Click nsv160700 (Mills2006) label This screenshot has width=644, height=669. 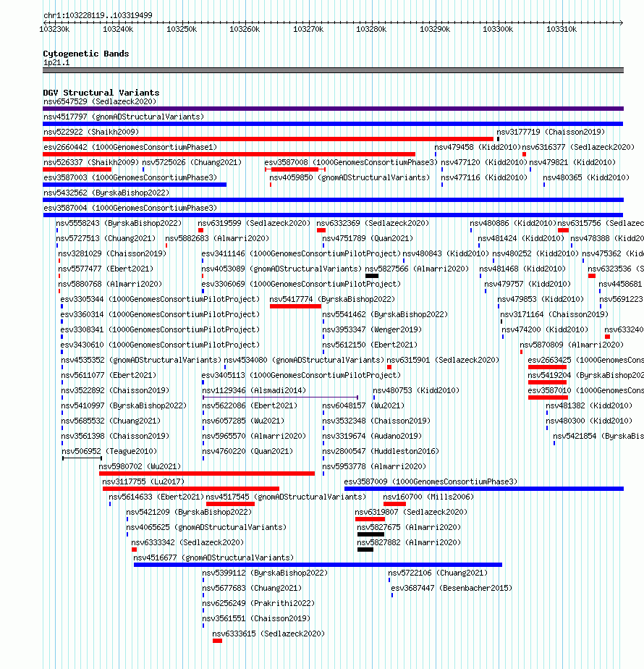tap(428, 497)
